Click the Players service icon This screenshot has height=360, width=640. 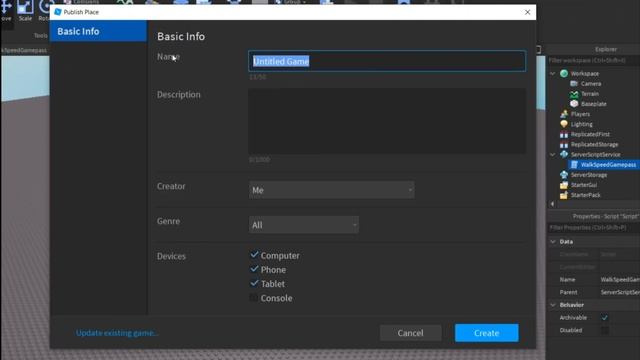564,114
